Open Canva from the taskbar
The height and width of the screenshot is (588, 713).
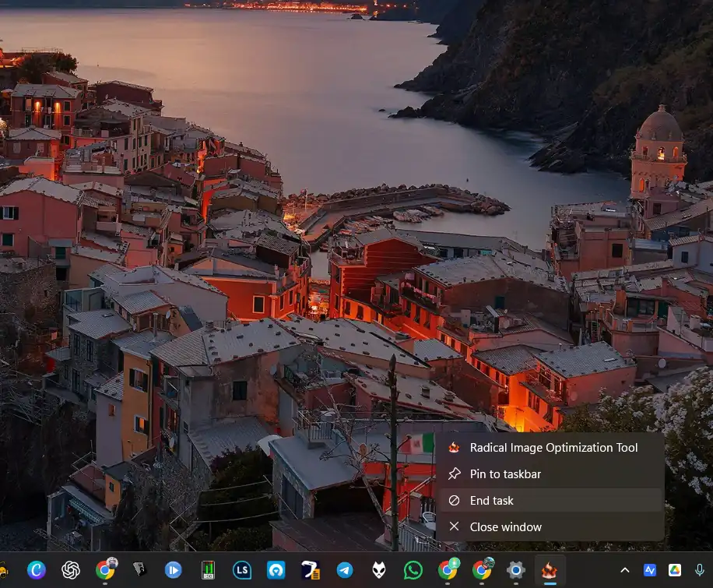[37, 570]
